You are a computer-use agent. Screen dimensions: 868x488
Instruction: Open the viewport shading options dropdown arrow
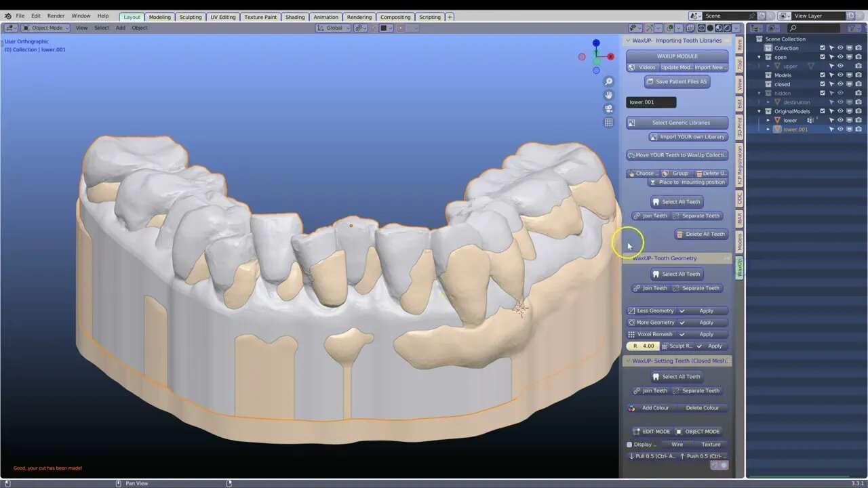point(737,28)
